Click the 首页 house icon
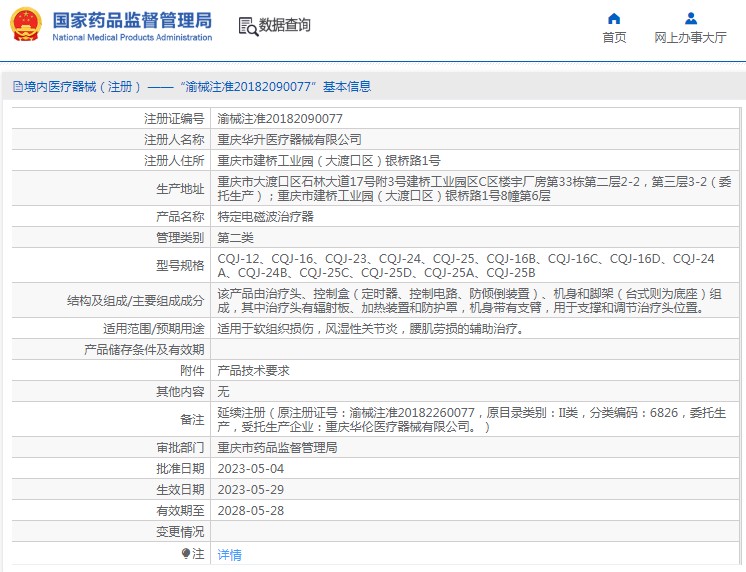This screenshot has height=572, width=746. pyautogui.click(x=614, y=18)
